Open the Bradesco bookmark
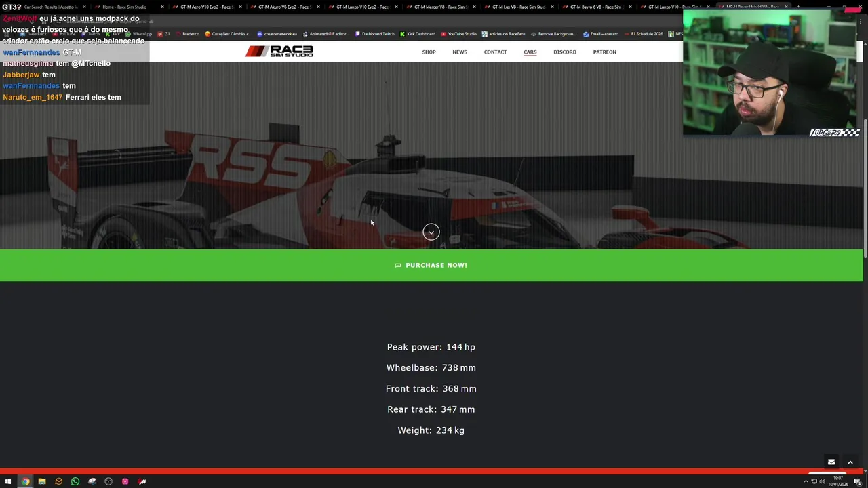The height and width of the screenshot is (488, 868). pos(187,34)
